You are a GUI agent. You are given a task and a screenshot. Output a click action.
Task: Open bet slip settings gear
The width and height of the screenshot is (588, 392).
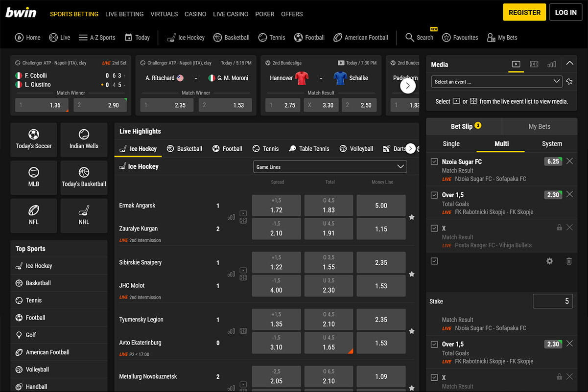pos(549,261)
